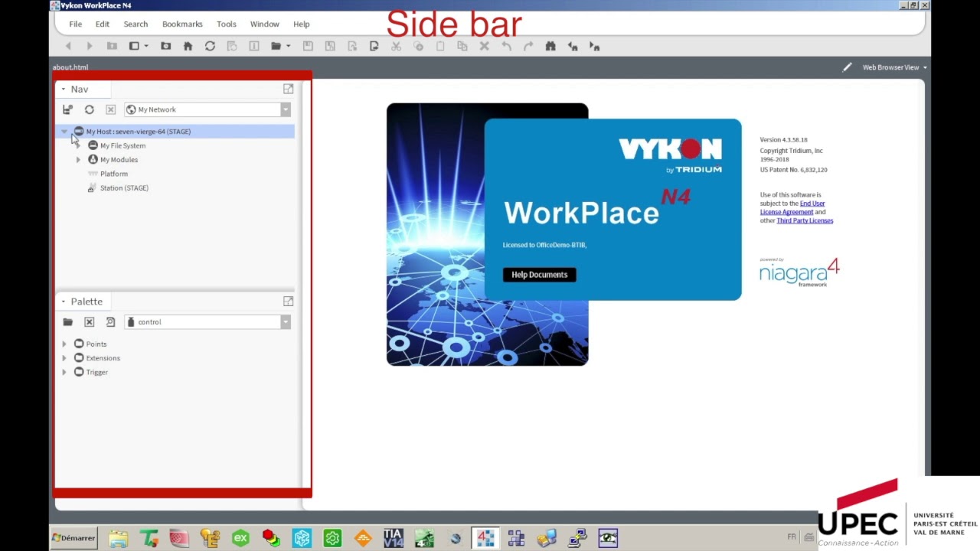The height and width of the screenshot is (551, 980).
Task: Click the Open connection icon in the Nav toolbar
Action: [x=67, y=109]
